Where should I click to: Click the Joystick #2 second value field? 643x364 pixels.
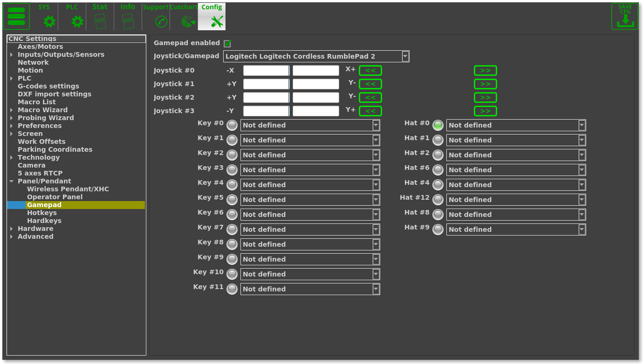click(x=315, y=97)
